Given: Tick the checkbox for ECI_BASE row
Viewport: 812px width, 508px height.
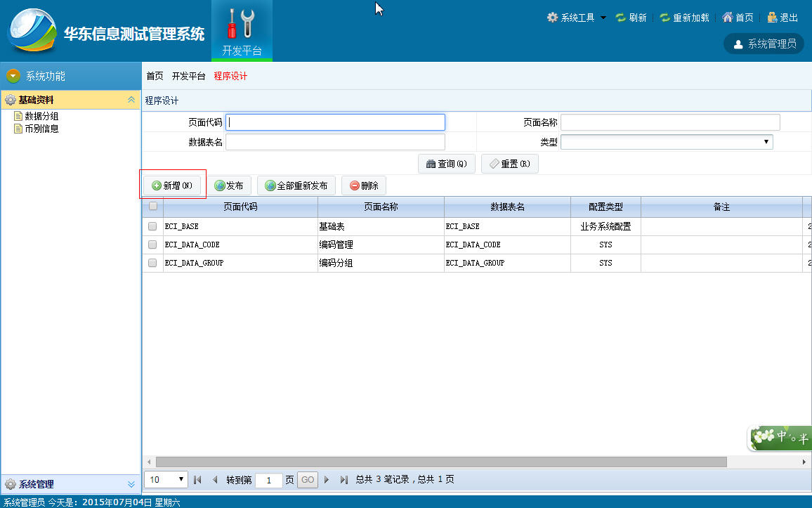Looking at the screenshot, I should [x=152, y=226].
